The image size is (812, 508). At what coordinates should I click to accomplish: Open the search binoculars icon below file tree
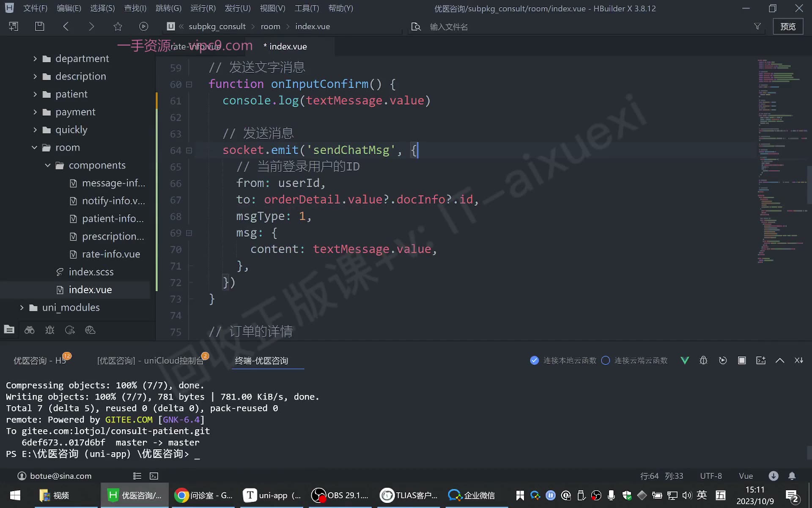[29, 330]
